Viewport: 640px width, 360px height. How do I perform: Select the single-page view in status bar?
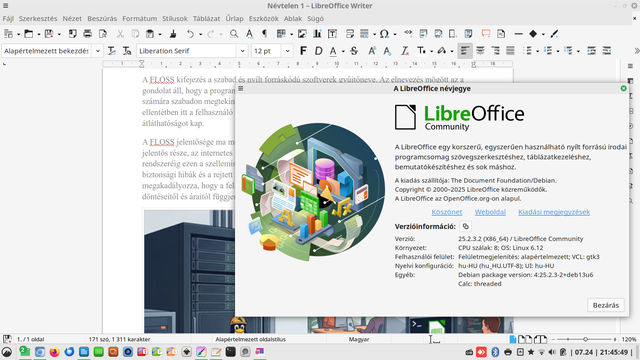(x=513, y=339)
